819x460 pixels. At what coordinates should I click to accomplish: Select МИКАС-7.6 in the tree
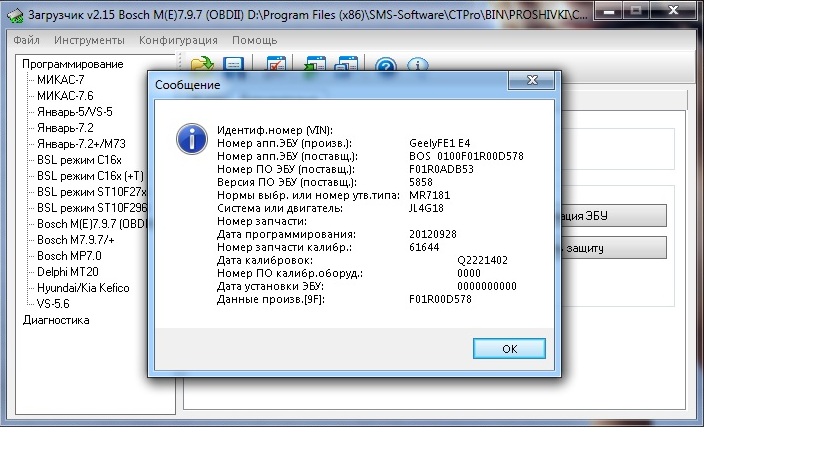(65, 96)
